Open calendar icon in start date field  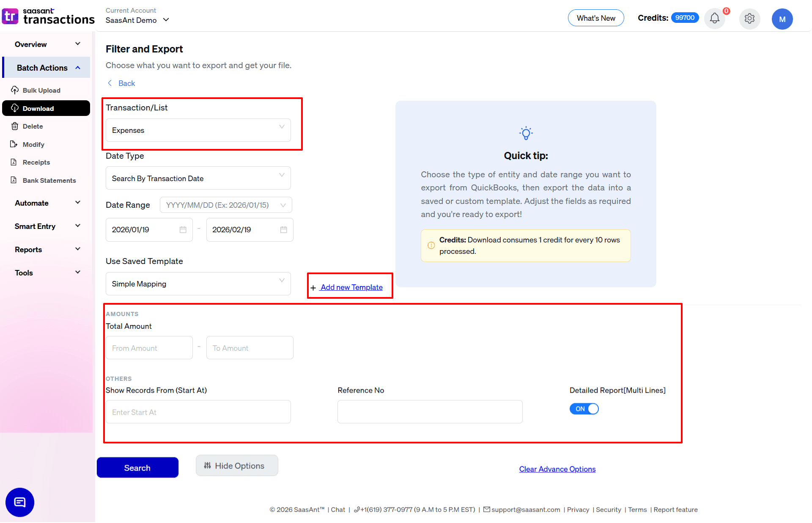pyautogui.click(x=183, y=230)
